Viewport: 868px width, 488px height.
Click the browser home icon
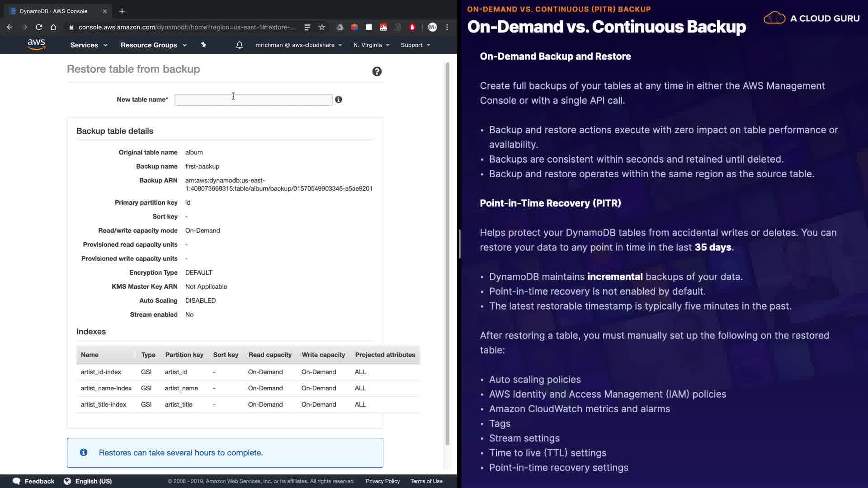pyautogui.click(x=53, y=27)
